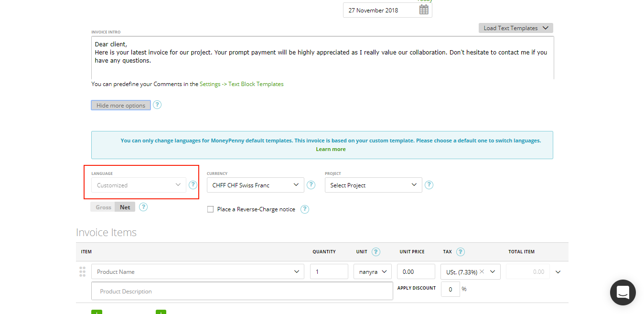Click the help icon next to Tax column
The image size is (644, 314).
point(460,251)
